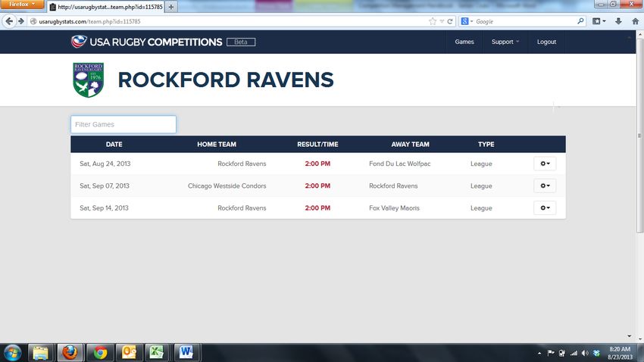Click the network signal tray icon

coord(574,353)
